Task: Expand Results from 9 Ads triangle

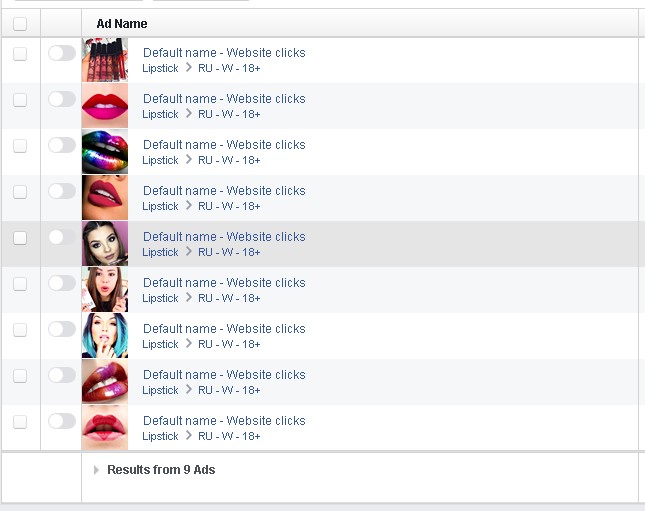Action: pyautogui.click(x=96, y=470)
